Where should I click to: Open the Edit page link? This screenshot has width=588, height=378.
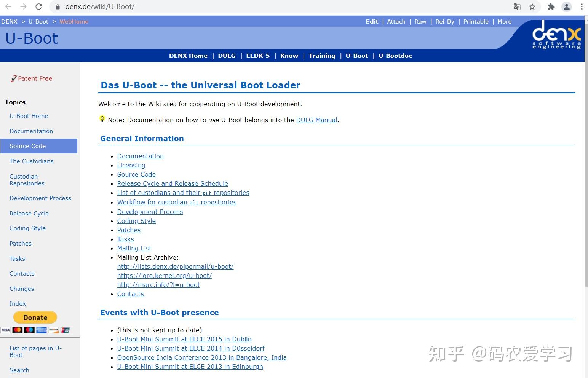(x=372, y=21)
